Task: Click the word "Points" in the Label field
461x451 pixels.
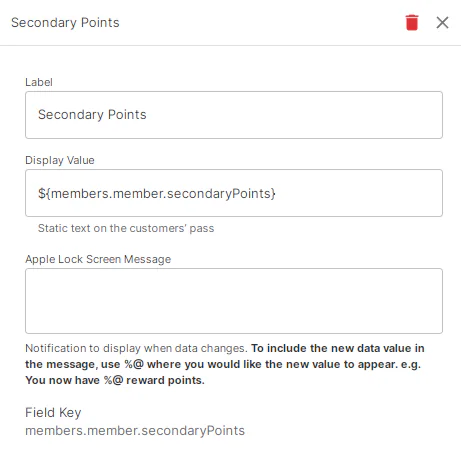Action: pos(127,115)
